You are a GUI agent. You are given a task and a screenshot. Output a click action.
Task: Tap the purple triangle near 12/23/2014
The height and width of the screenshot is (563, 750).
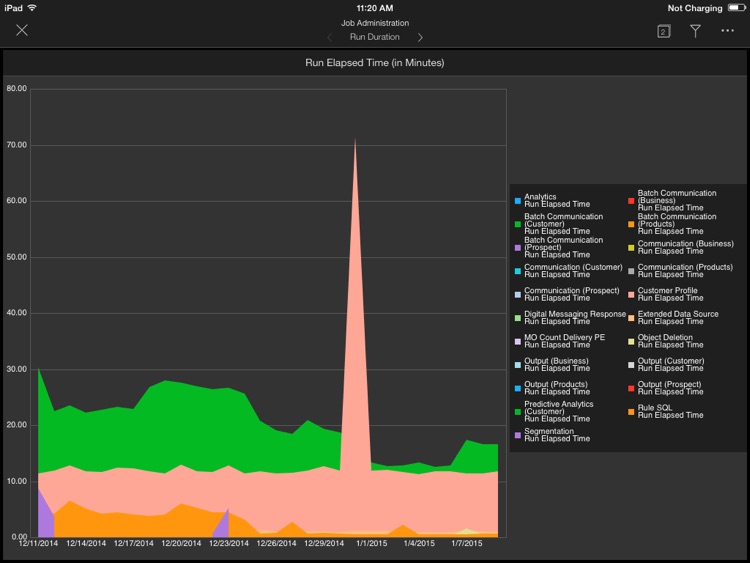click(222, 526)
